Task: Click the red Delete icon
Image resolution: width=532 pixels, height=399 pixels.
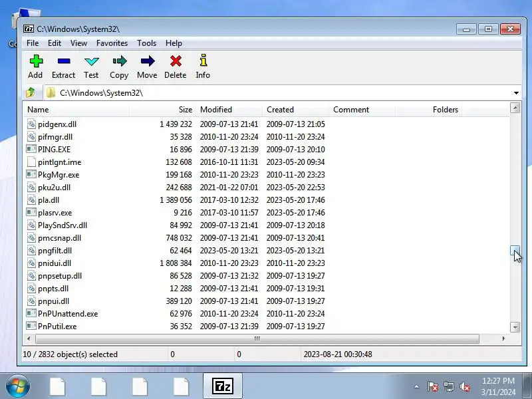Action: point(176,61)
